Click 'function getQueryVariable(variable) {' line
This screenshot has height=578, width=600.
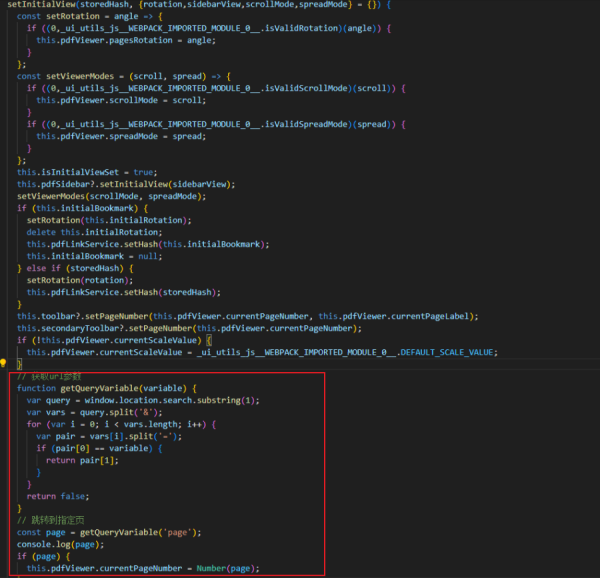click(x=106, y=388)
